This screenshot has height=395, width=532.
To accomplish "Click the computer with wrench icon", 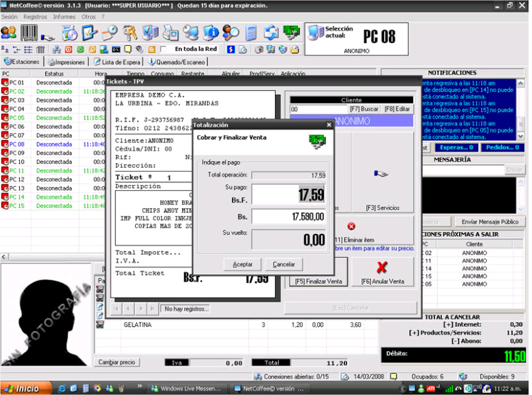I will click(x=191, y=33).
